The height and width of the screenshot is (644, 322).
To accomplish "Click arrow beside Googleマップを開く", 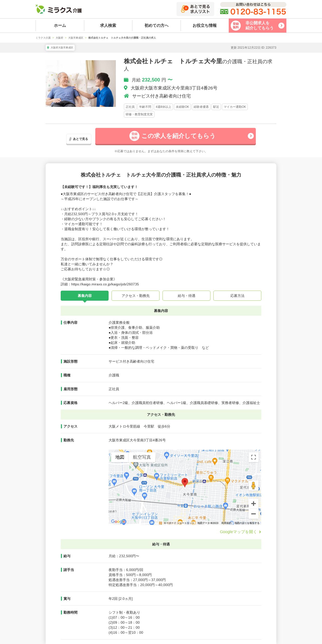I will (260, 532).
